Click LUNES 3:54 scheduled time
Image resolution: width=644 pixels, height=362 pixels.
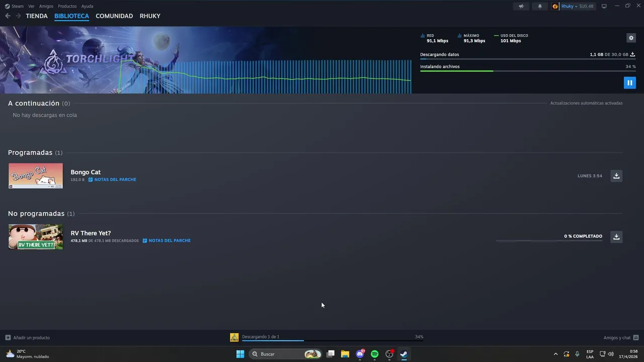[590, 176]
